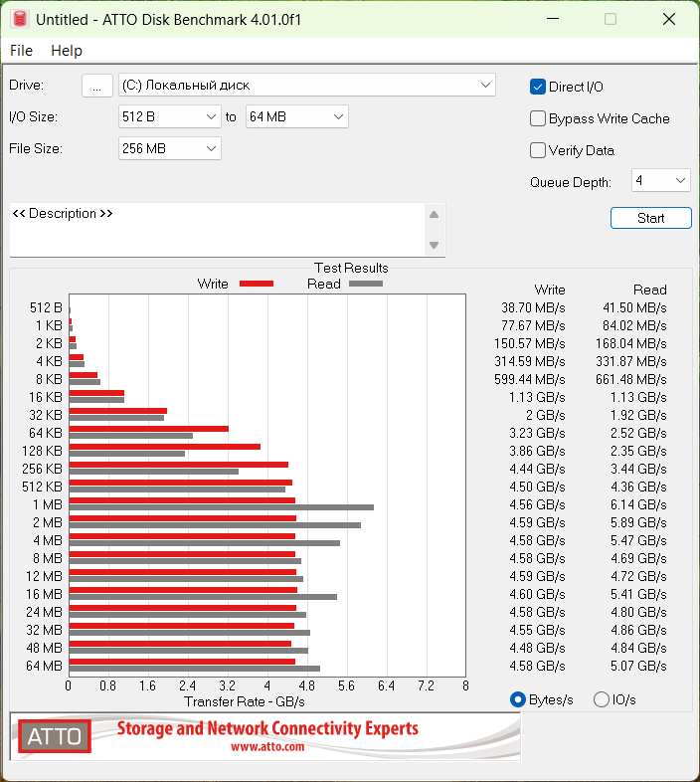
Task: Open the Queue Depth dropdown
Action: (660, 180)
